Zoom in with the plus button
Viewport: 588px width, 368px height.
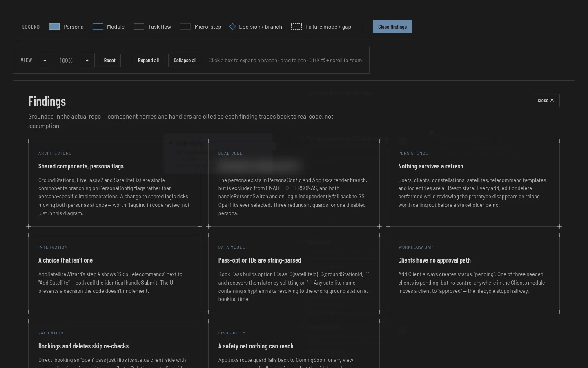[87, 60]
